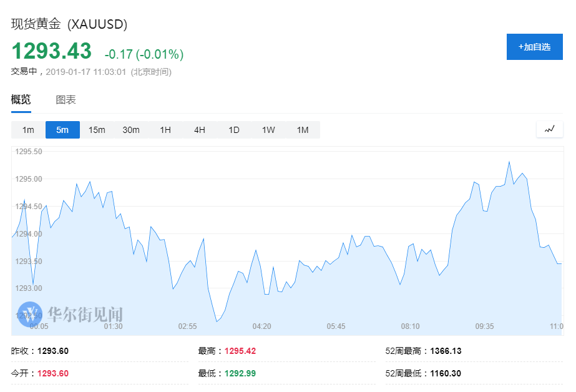The height and width of the screenshot is (392, 576).
Task: Select the 5m interval button
Action: (62, 130)
